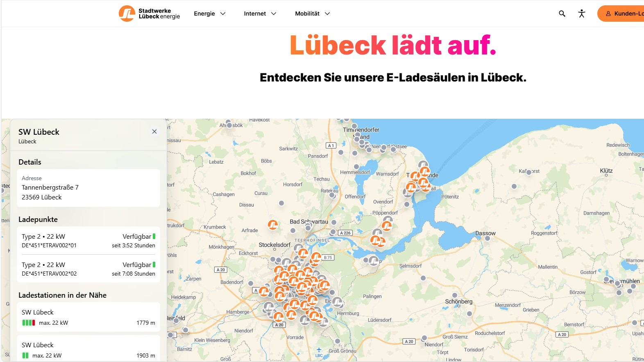The height and width of the screenshot is (362, 644).
Task: Click the Tannenbergstraße 7 address card
Action: tap(88, 188)
